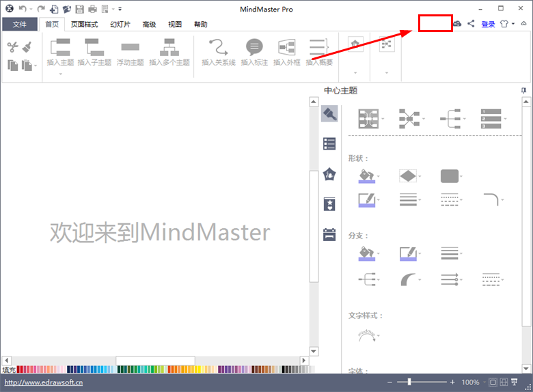Open the shape fill color bucket under 形状
Screen dimensions: 533x392
click(369, 176)
